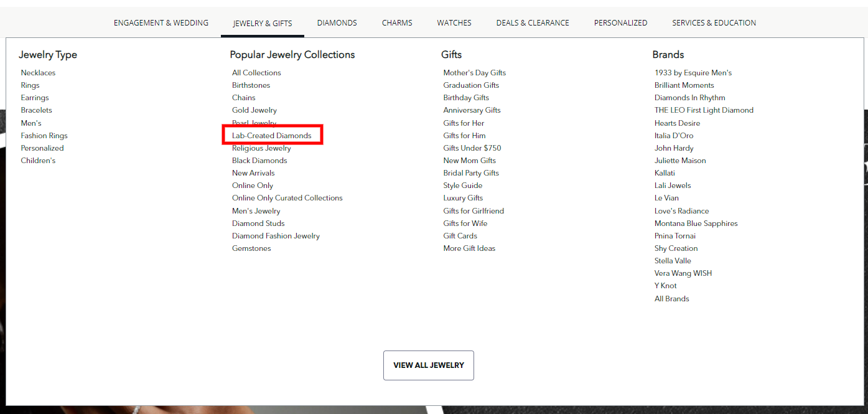
Task: Click the View All Jewelry button
Action: click(428, 365)
